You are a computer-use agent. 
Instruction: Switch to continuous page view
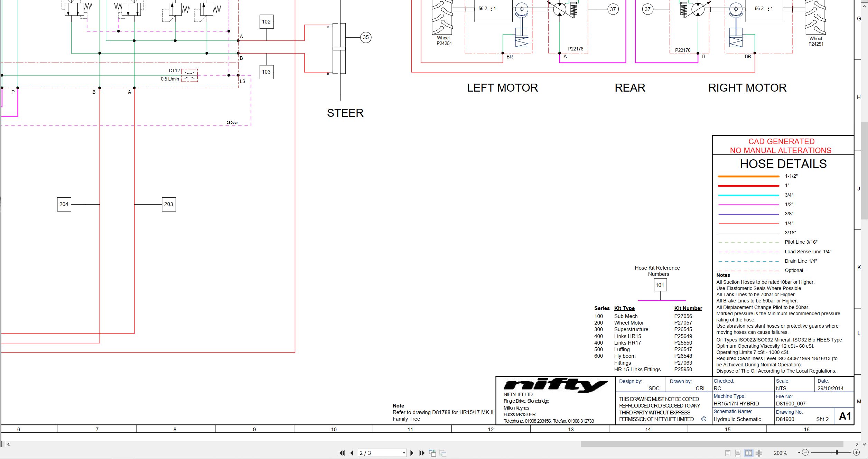pos(738,453)
